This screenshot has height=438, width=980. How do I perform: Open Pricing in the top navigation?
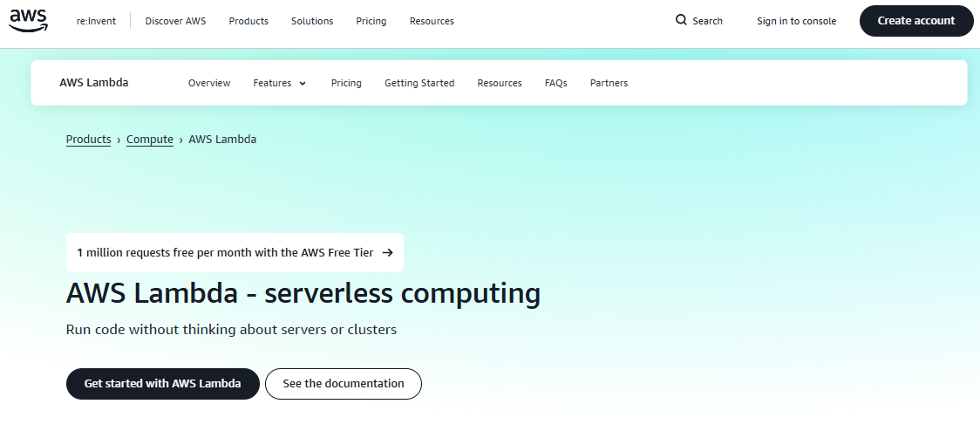[371, 21]
